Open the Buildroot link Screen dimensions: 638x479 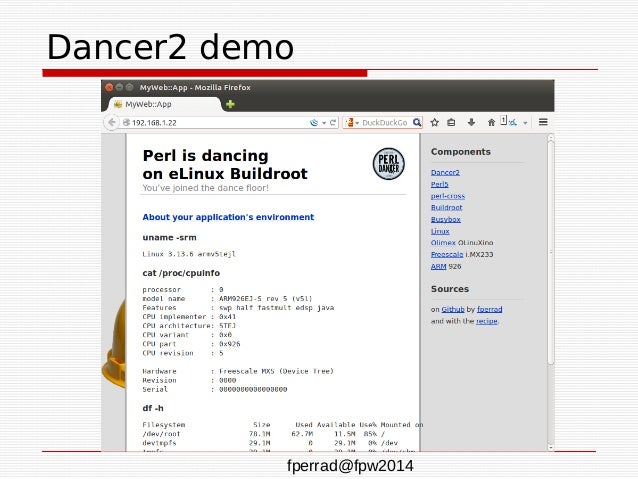pos(446,207)
